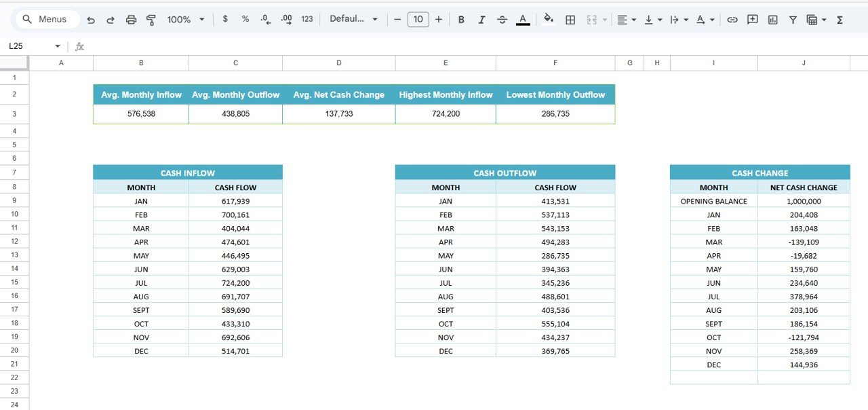The height and width of the screenshot is (410, 868).
Task: Insert a comment using the toolbar icon
Action: coord(752,20)
